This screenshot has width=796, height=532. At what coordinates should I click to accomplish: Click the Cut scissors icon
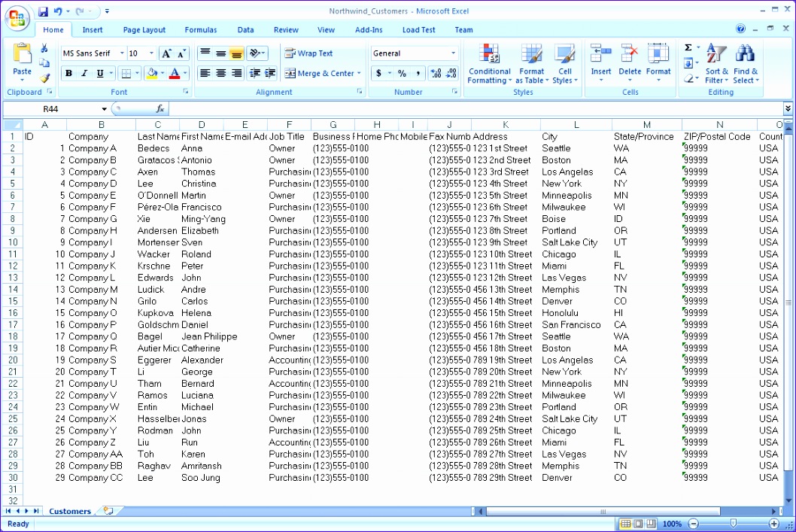(44, 48)
